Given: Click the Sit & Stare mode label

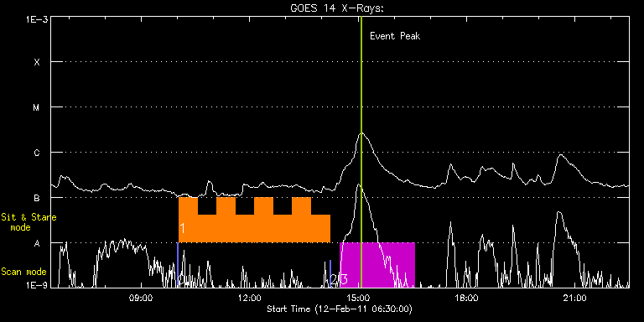Looking at the screenshot, I should (x=29, y=222).
